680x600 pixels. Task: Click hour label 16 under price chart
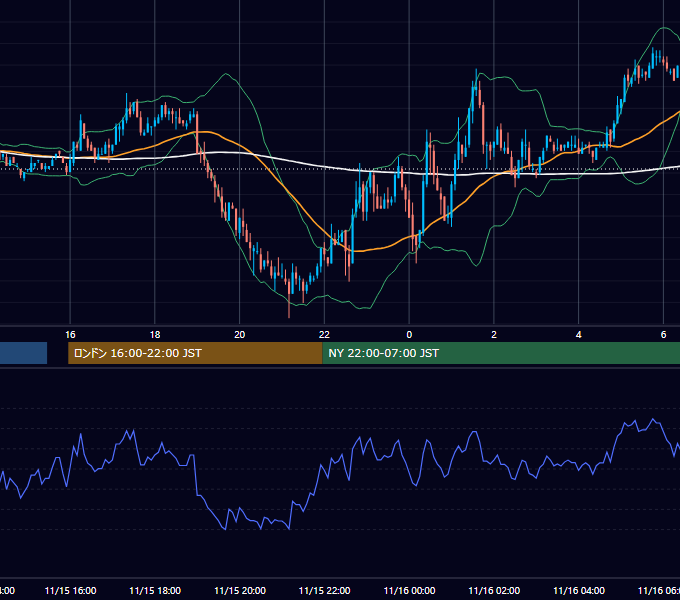click(x=70, y=335)
